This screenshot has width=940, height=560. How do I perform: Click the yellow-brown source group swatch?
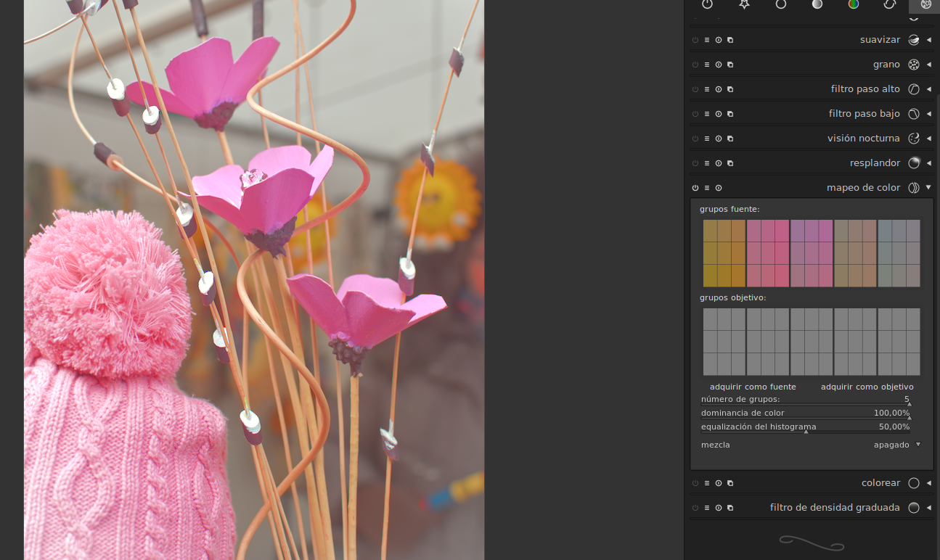click(724, 253)
